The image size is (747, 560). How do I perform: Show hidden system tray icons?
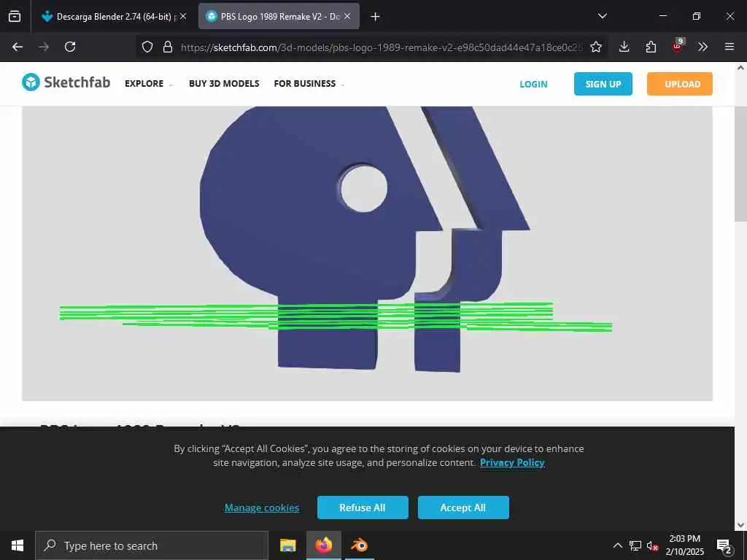[x=617, y=545]
